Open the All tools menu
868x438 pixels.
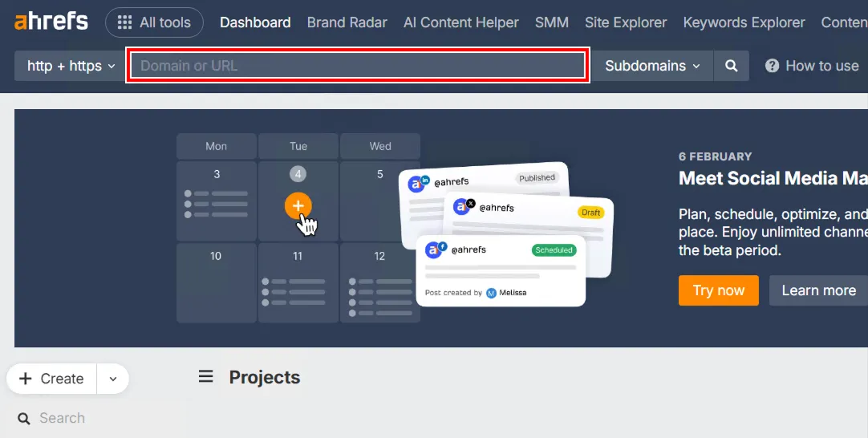click(x=155, y=22)
